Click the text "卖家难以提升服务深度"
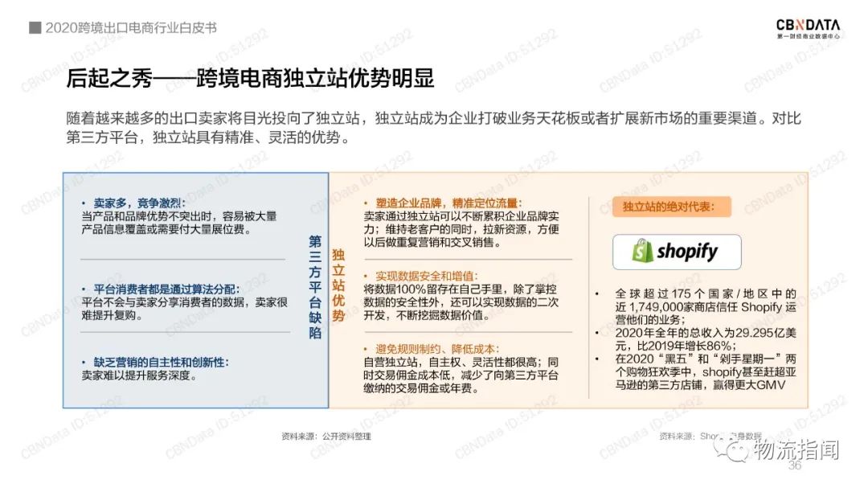Screen dimensions: 868x488 tap(139, 375)
